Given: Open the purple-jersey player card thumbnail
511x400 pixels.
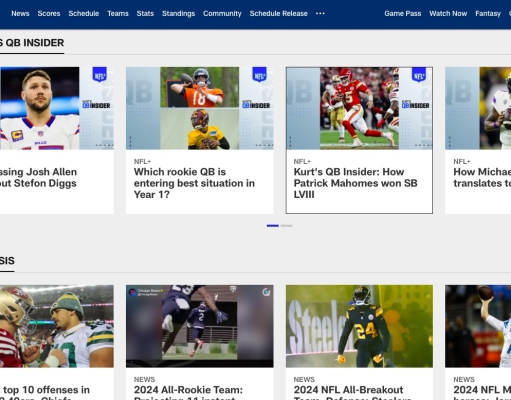Looking at the screenshot, I should [478, 108].
